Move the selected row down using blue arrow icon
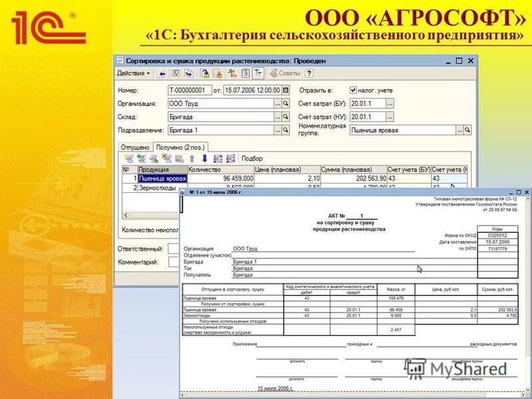This screenshot has height=399, width=532. 205,158
